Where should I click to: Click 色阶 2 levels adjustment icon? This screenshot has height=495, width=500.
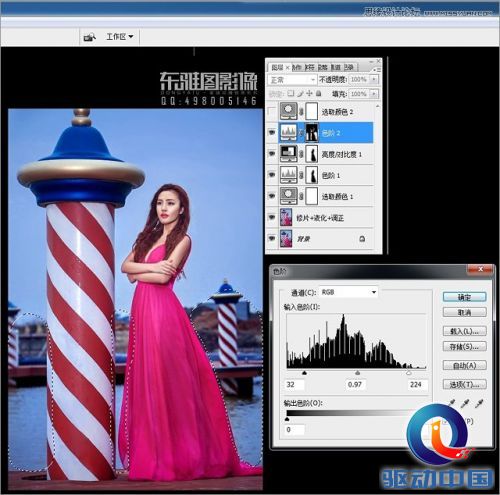[x=288, y=133]
